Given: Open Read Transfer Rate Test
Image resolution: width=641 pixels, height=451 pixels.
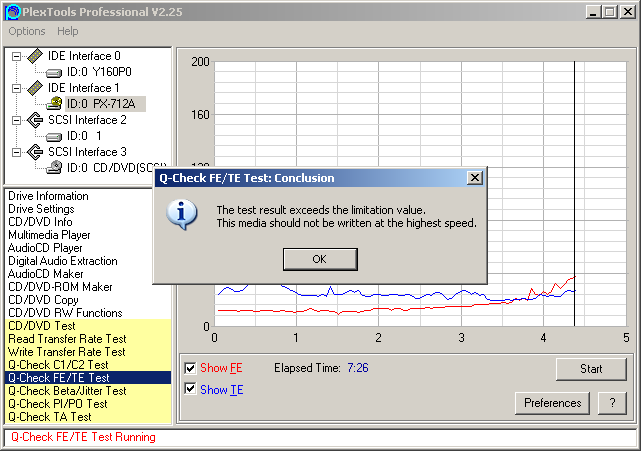Looking at the screenshot, I should [x=88, y=339].
